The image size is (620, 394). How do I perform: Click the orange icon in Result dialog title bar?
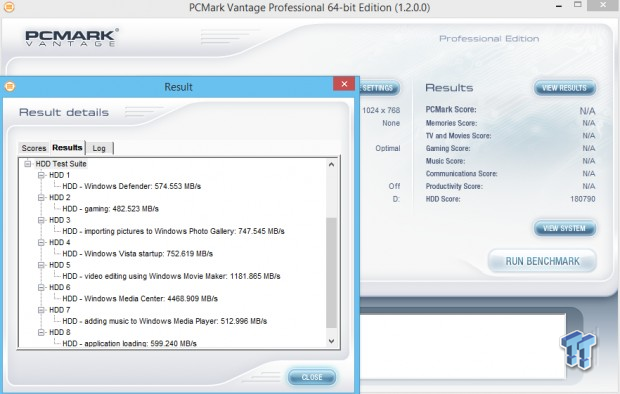[x=9, y=86]
